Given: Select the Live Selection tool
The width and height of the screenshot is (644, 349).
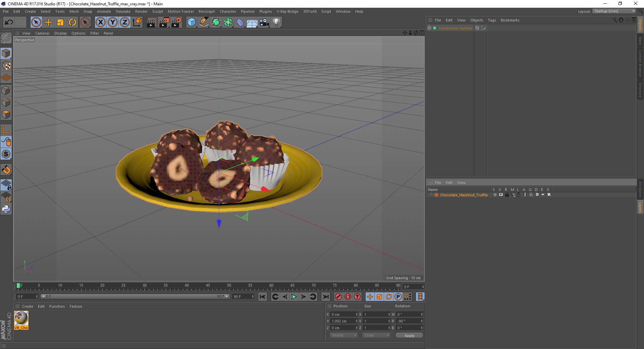Looking at the screenshot, I should pyautogui.click(x=36, y=22).
